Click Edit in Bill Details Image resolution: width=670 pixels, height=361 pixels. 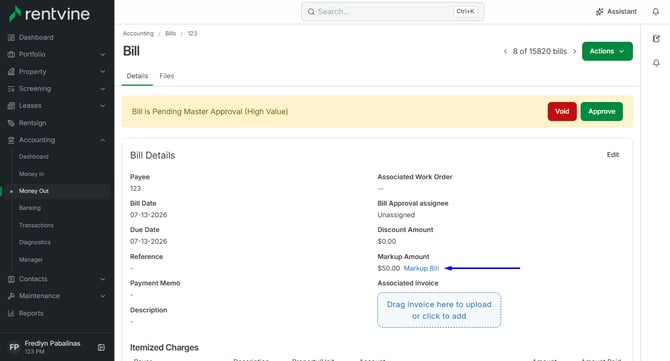613,155
